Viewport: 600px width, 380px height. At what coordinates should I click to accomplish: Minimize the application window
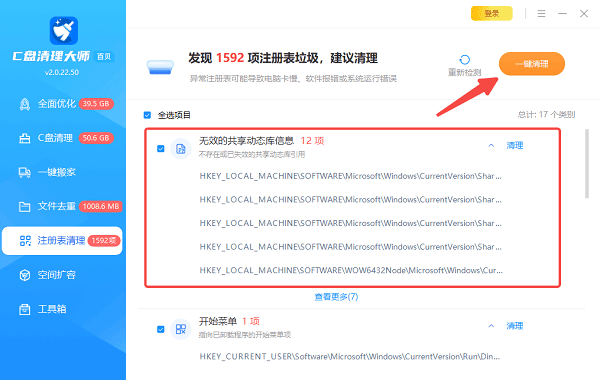click(562, 14)
